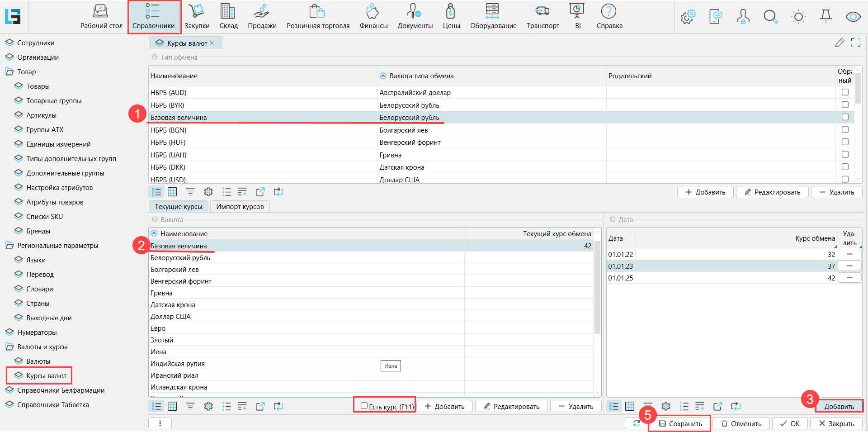Viewport: 868px width, 432px height.
Task: Check the reverse checkbox for НБРБ (AUD)
Action: 844,92
